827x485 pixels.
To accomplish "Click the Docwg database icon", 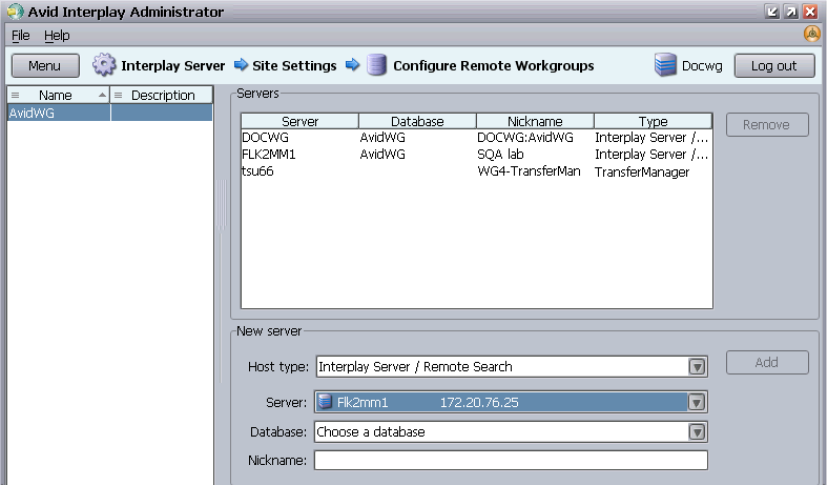I will [665, 66].
